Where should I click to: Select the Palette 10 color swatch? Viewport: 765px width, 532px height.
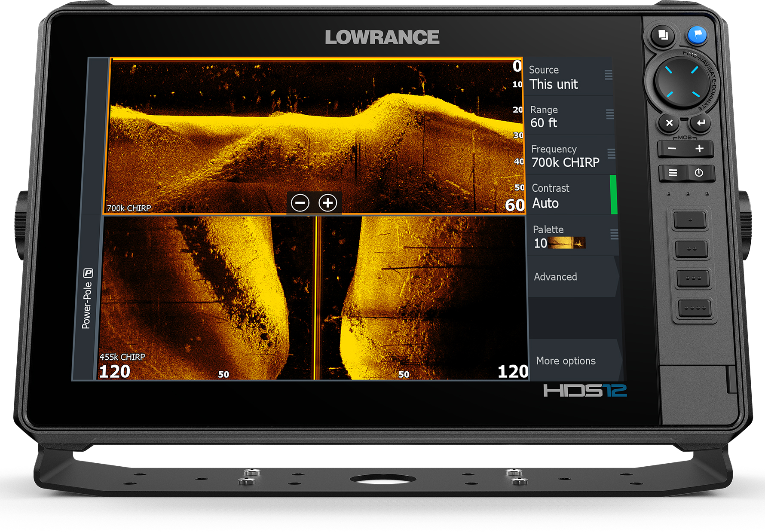pyautogui.click(x=566, y=243)
